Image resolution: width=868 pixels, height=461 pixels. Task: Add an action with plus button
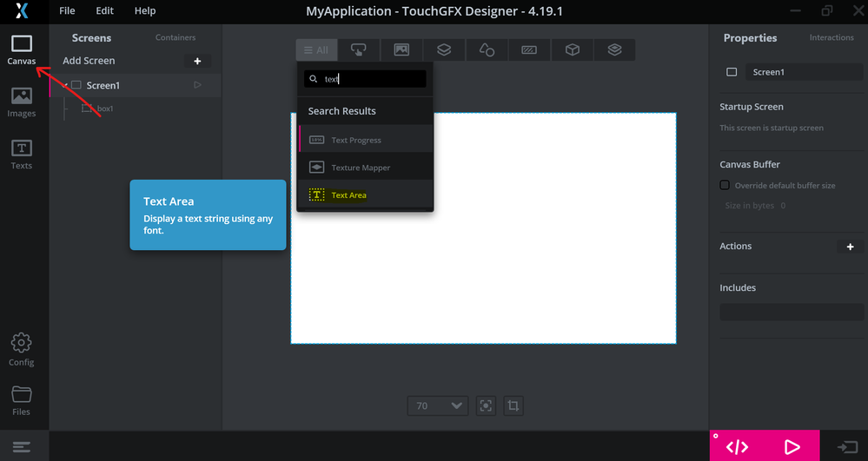pyautogui.click(x=851, y=247)
